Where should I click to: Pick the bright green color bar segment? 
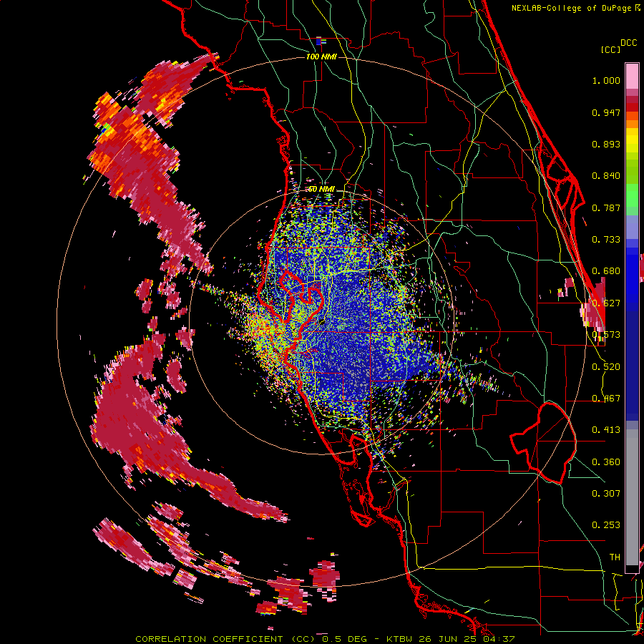(632, 194)
